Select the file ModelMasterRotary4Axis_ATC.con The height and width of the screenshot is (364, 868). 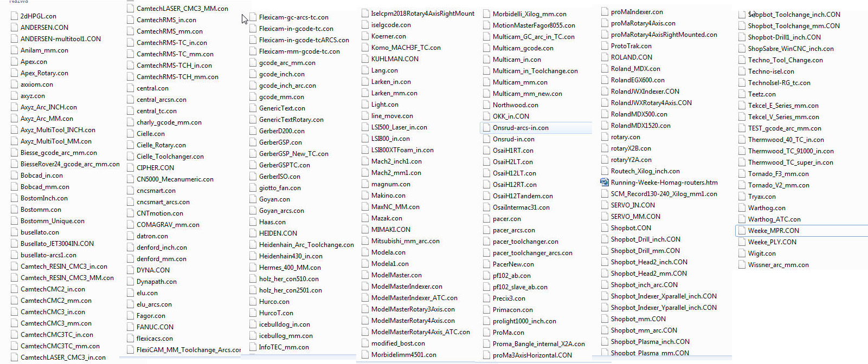[421, 332]
